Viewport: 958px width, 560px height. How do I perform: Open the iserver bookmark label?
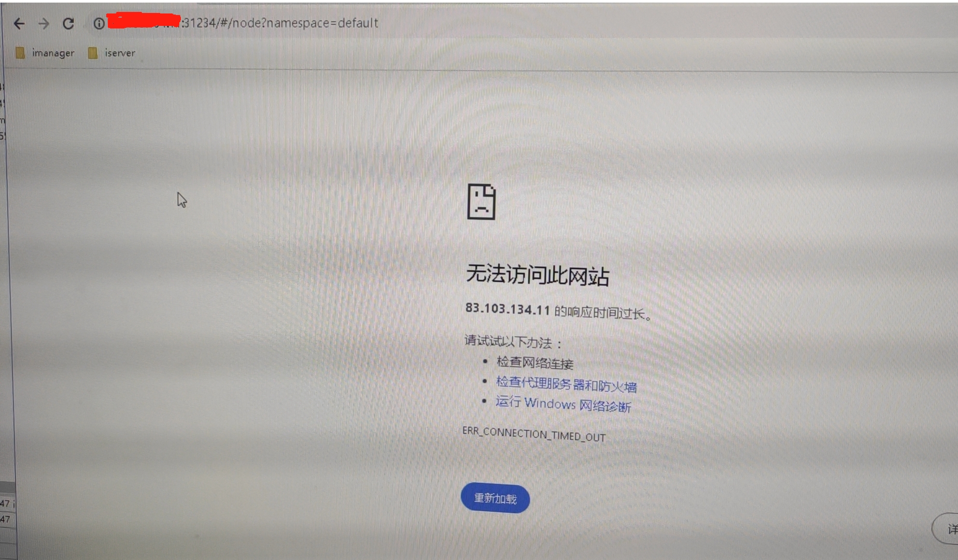[x=120, y=53]
